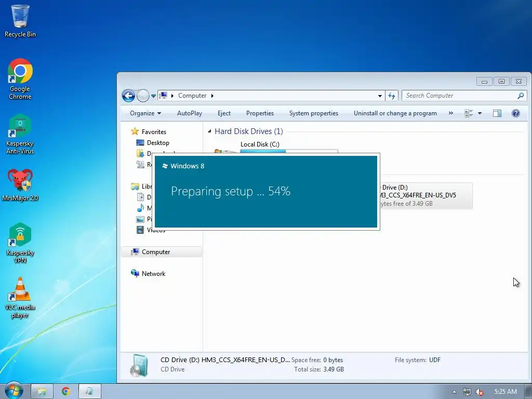
Task: Expand the breadcrumb root arrow
Action: pos(172,96)
